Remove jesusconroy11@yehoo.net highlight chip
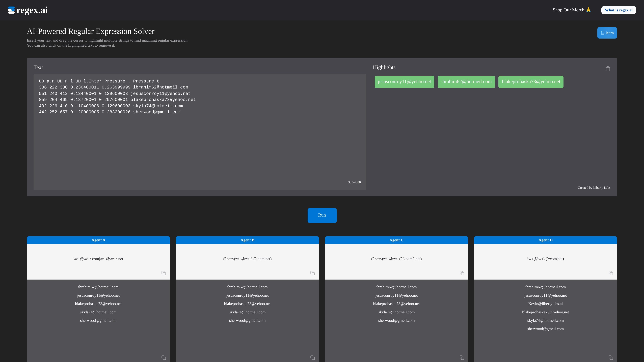 pos(404,82)
